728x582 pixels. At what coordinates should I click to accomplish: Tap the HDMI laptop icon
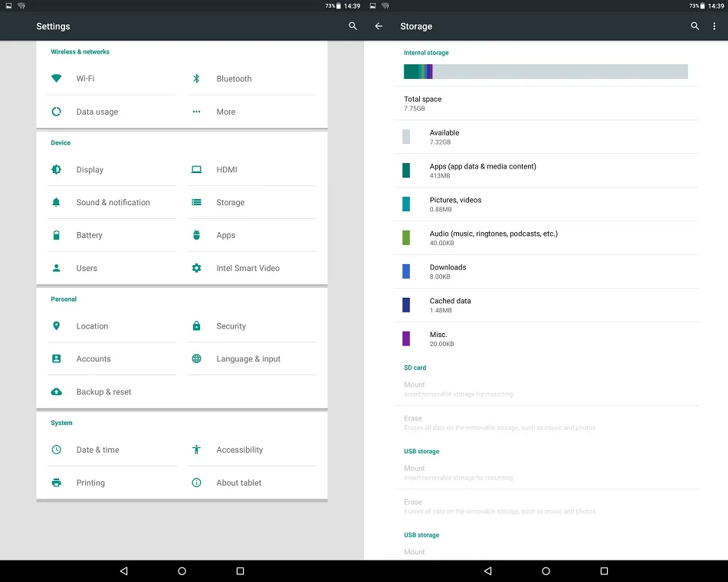tap(196, 169)
